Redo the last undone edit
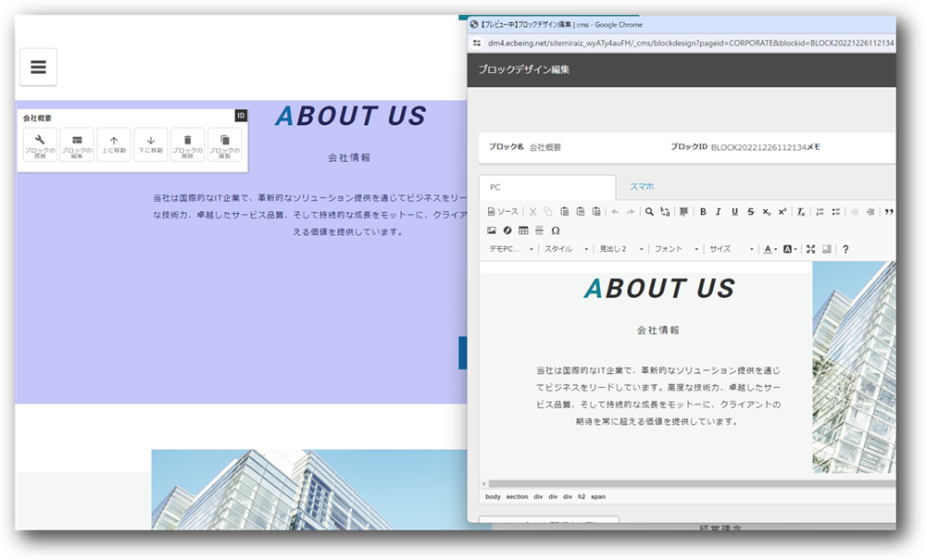This screenshot has width=926, height=560. coord(631,212)
